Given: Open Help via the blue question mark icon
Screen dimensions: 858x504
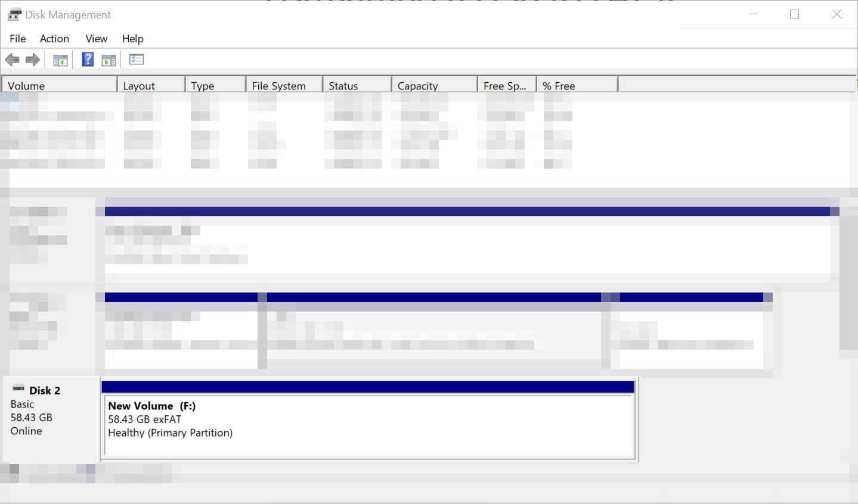Looking at the screenshot, I should 88,59.
